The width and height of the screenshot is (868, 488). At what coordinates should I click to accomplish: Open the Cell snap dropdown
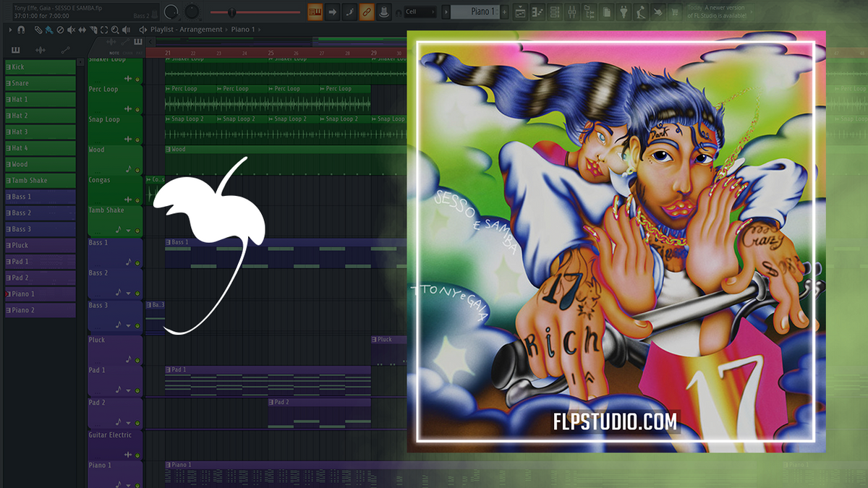(420, 12)
